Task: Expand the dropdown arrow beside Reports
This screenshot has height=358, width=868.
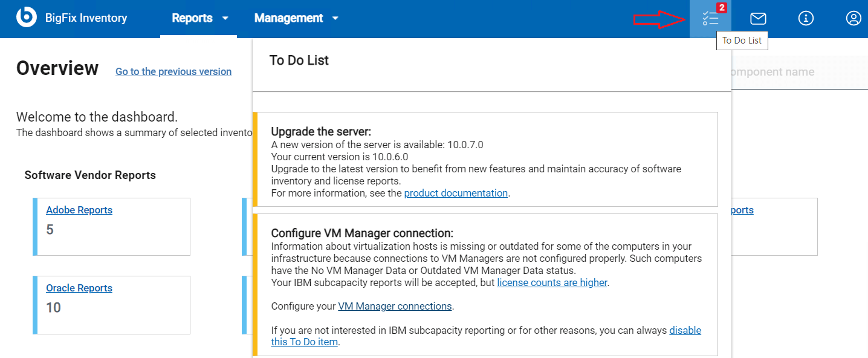Action: [x=225, y=18]
